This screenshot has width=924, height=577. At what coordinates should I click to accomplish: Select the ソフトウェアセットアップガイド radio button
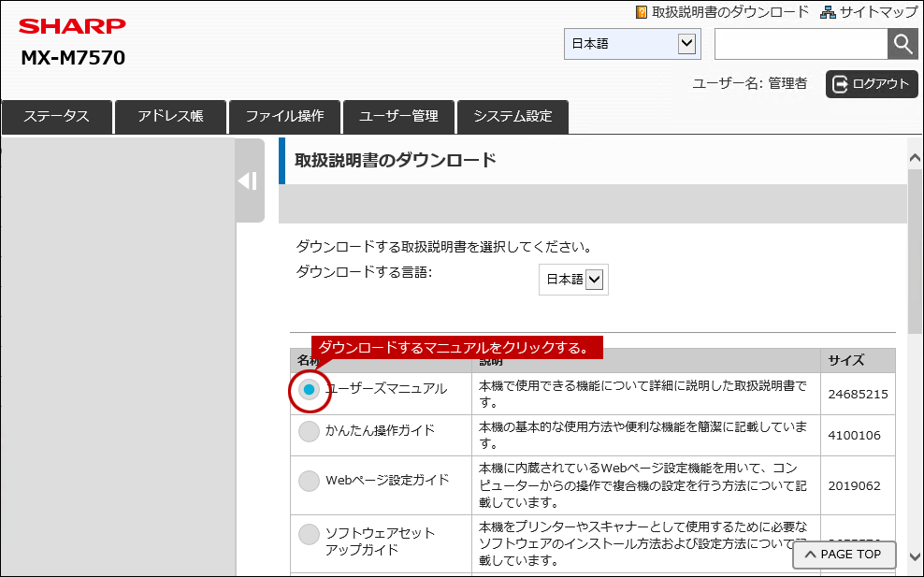[309, 535]
